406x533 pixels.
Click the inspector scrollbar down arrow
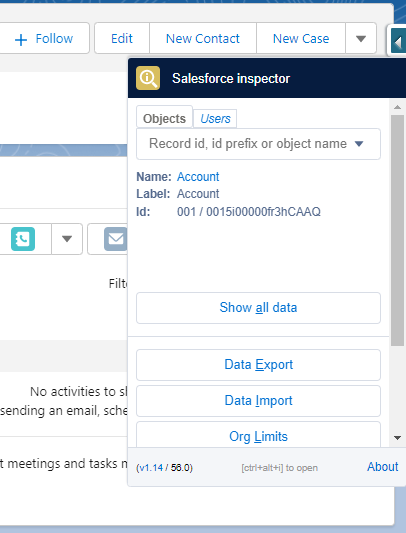click(x=397, y=438)
